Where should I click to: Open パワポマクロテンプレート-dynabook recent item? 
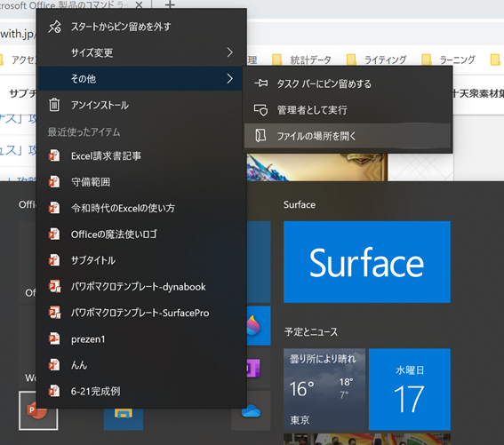(x=141, y=287)
